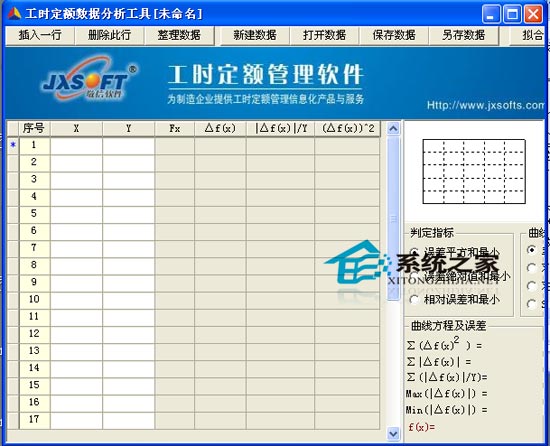Click the Y cell of row 10
Viewport: 550px width, 446px height.
pyautogui.click(x=129, y=299)
